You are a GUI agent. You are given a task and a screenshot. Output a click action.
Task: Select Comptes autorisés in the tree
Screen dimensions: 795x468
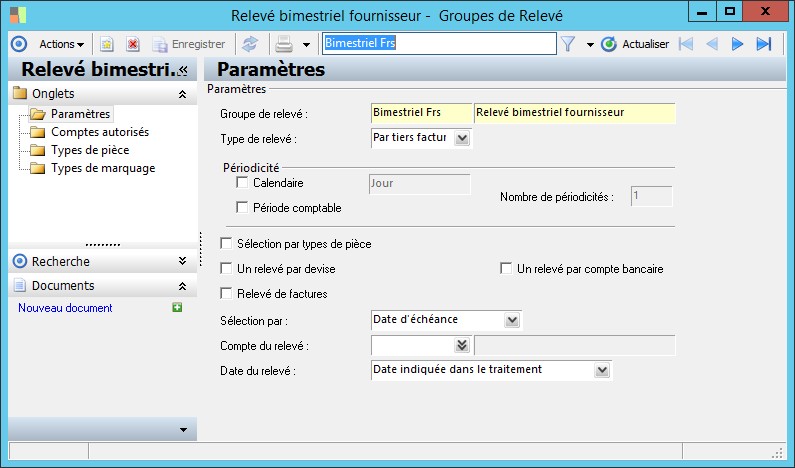pyautogui.click(x=100, y=132)
